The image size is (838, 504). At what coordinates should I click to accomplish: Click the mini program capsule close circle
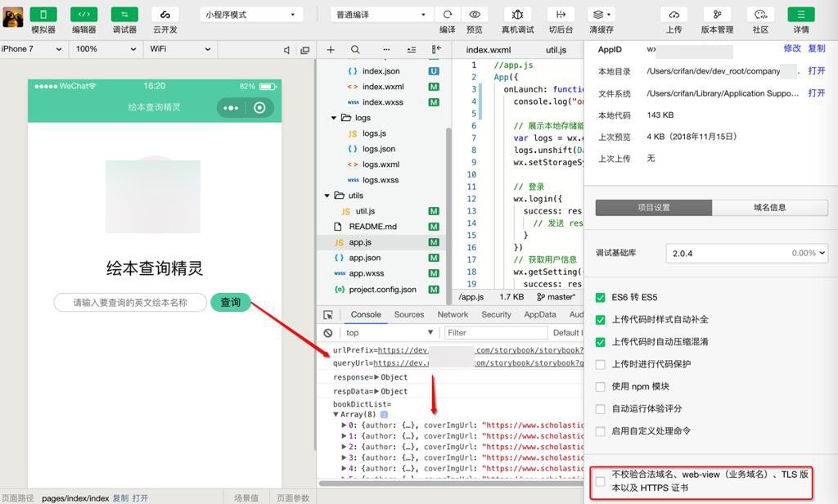pyautogui.click(x=259, y=108)
